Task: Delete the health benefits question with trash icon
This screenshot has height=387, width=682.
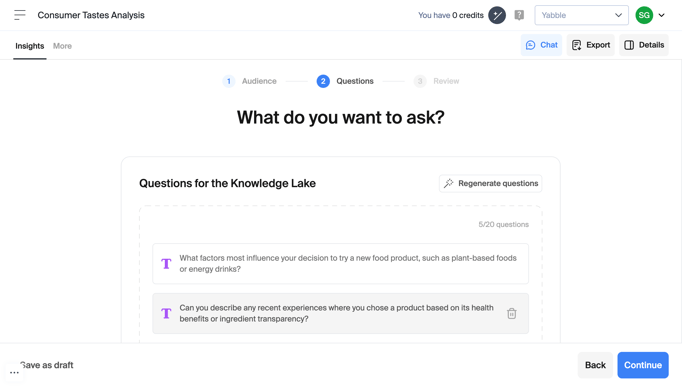Action: [512, 313]
